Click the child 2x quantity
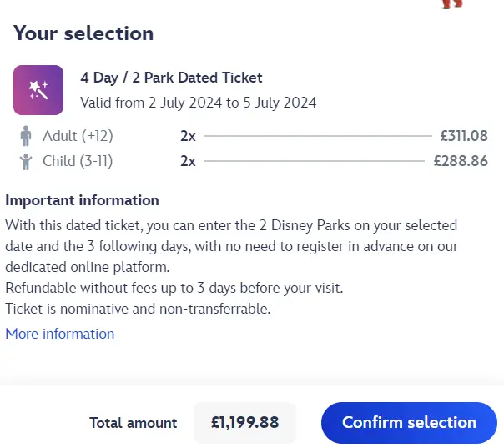Screen dimensions: 504x448 [188, 161]
